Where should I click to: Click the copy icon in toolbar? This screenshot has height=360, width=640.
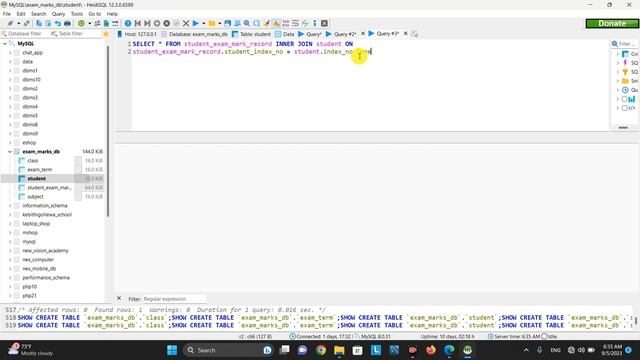point(39,23)
